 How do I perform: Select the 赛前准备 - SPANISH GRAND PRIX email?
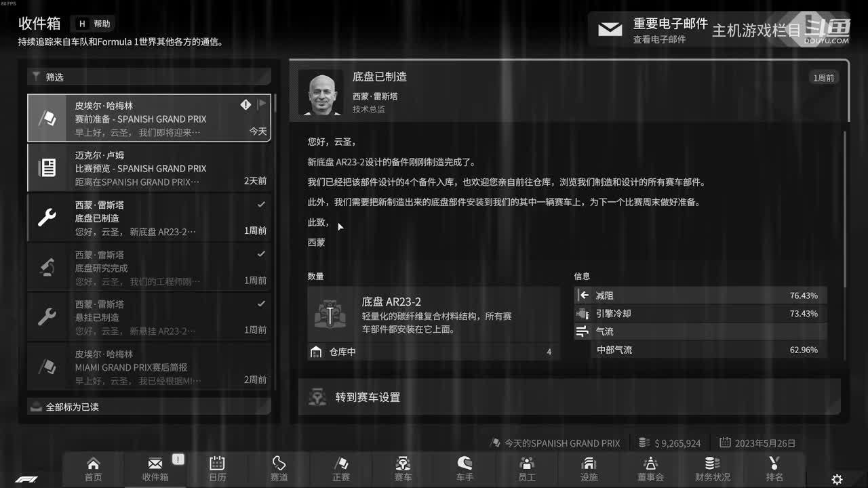(x=149, y=119)
